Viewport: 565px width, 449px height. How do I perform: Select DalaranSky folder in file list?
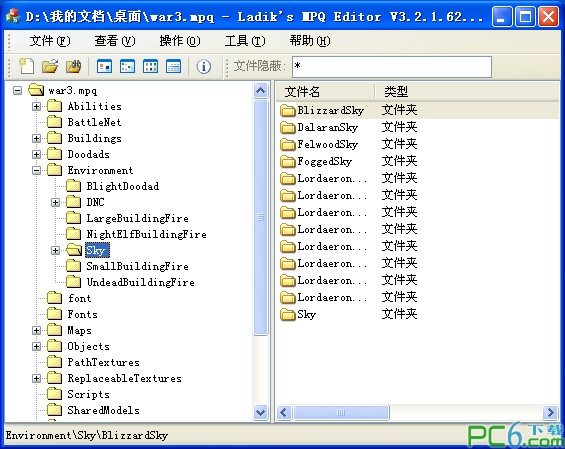[x=328, y=127]
